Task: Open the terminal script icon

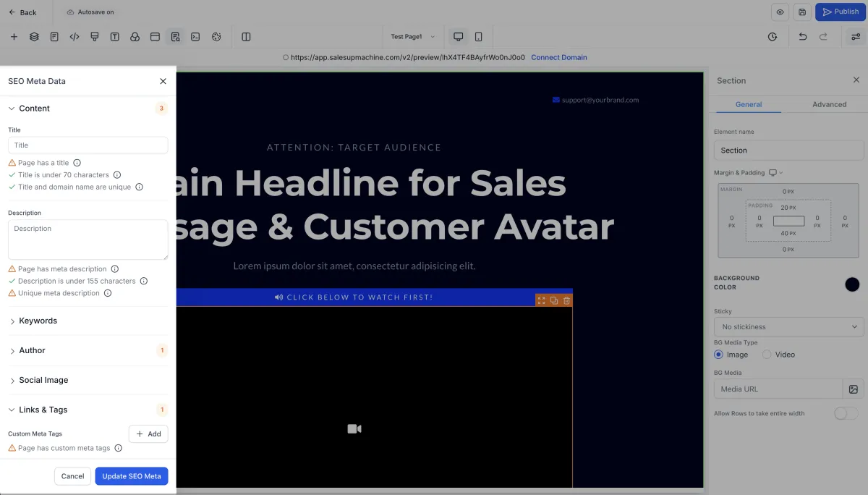Action: coord(195,36)
